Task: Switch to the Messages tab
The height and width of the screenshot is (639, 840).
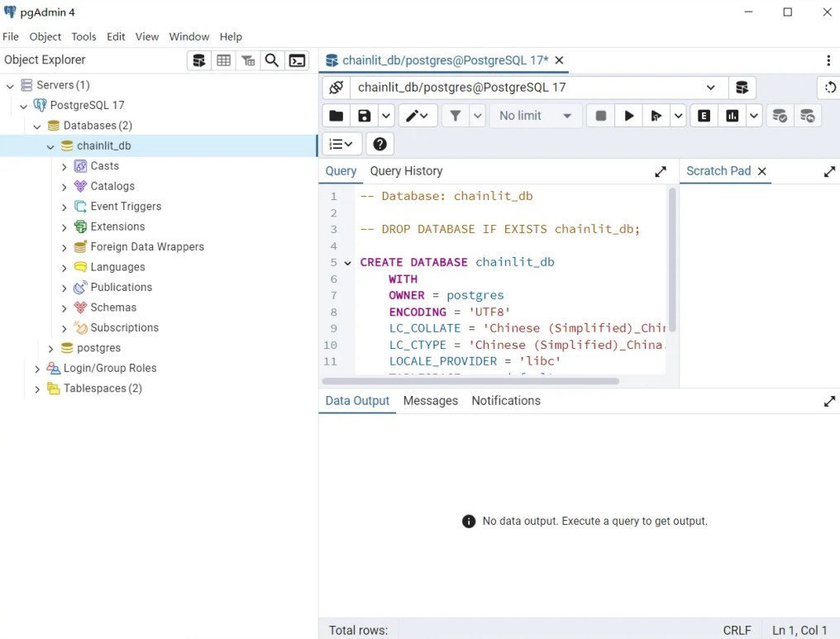Action: pyautogui.click(x=430, y=401)
